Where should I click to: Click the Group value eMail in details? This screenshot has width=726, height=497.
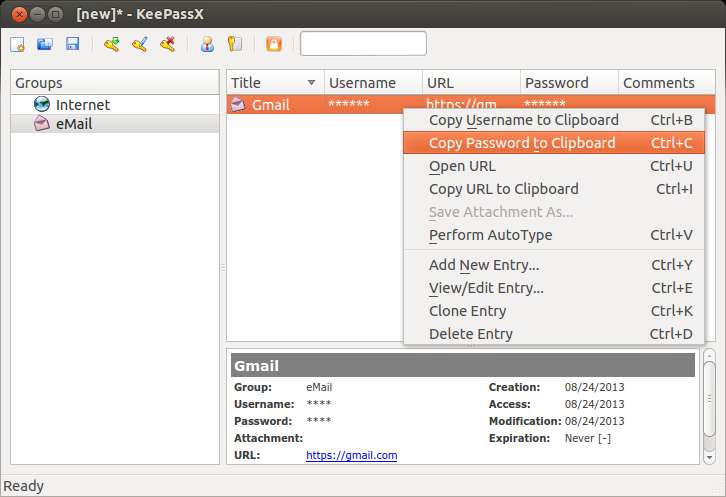(319, 387)
